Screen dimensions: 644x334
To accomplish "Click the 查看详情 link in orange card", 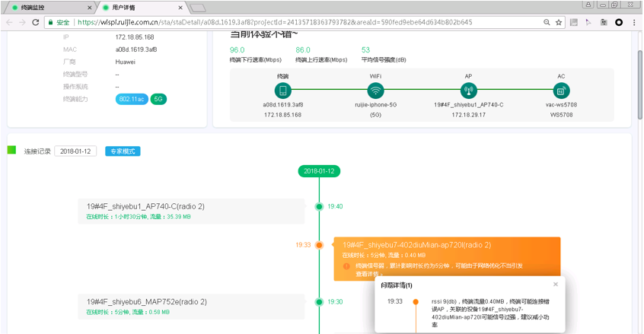I will pyautogui.click(x=368, y=273).
